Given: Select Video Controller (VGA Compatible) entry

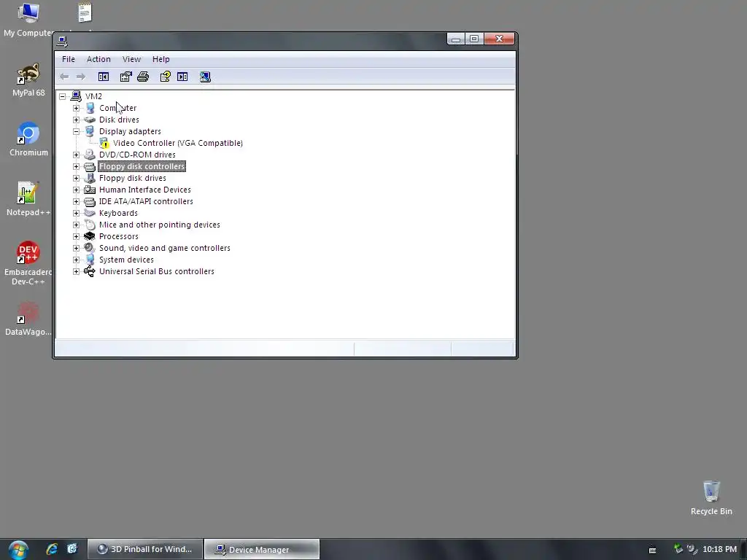Looking at the screenshot, I should coord(178,143).
